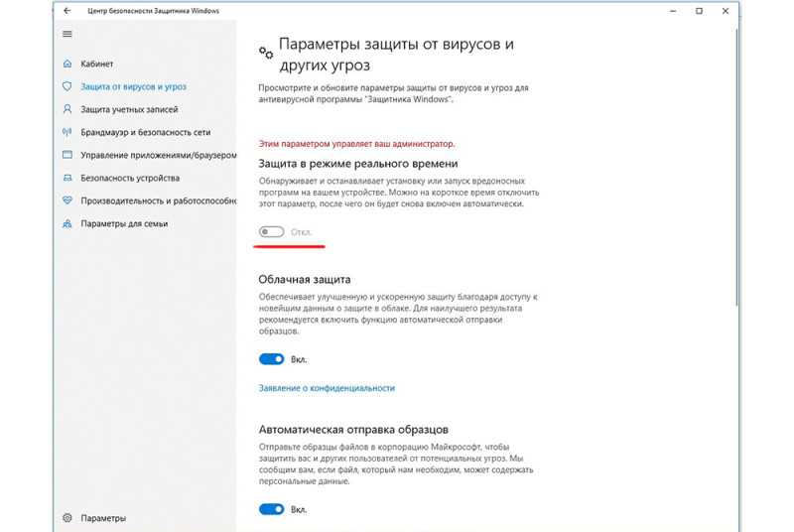Minimize the Defender Security Center window
The width and height of the screenshot is (794, 532).
coord(673,11)
